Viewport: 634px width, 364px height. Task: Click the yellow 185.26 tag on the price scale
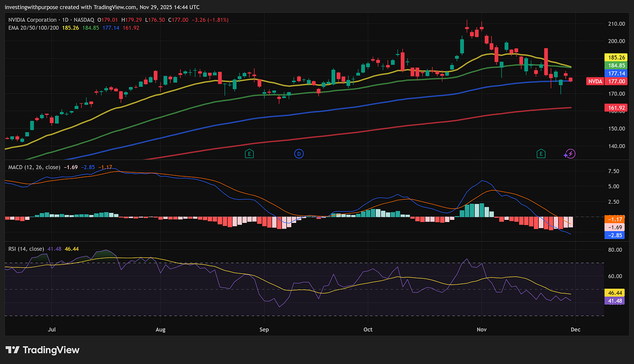(615, 57)
